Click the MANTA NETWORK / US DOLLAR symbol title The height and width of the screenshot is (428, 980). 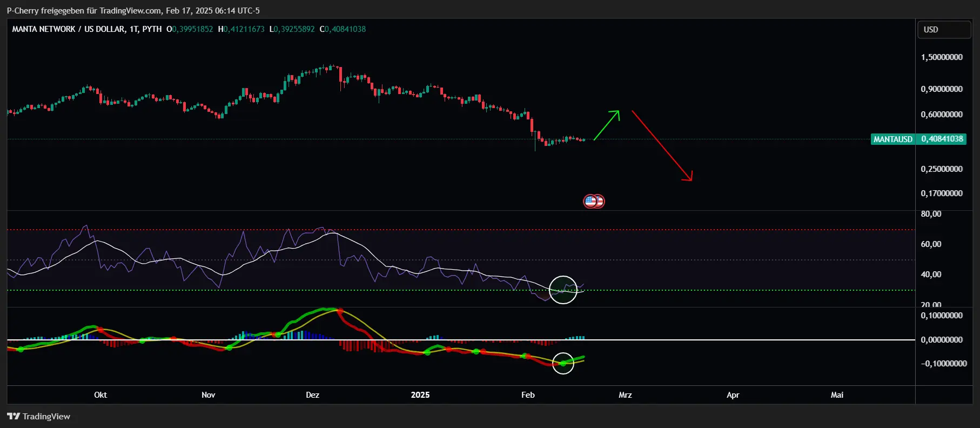(86, 29)
